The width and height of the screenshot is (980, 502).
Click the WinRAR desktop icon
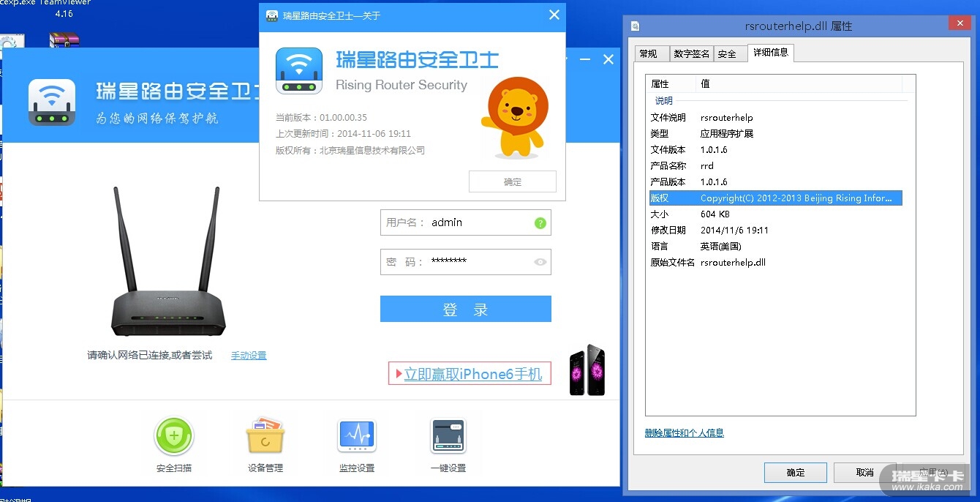[64, 40]
